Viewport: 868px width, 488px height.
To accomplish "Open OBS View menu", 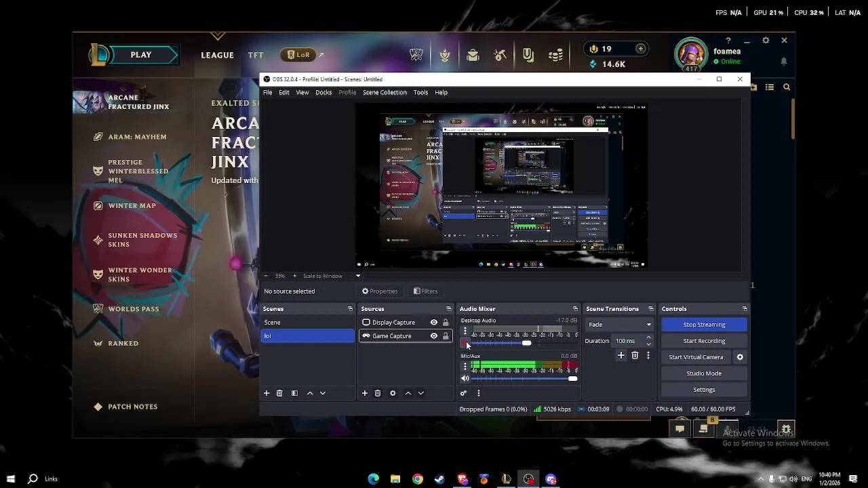I will [x=302, y=92].
